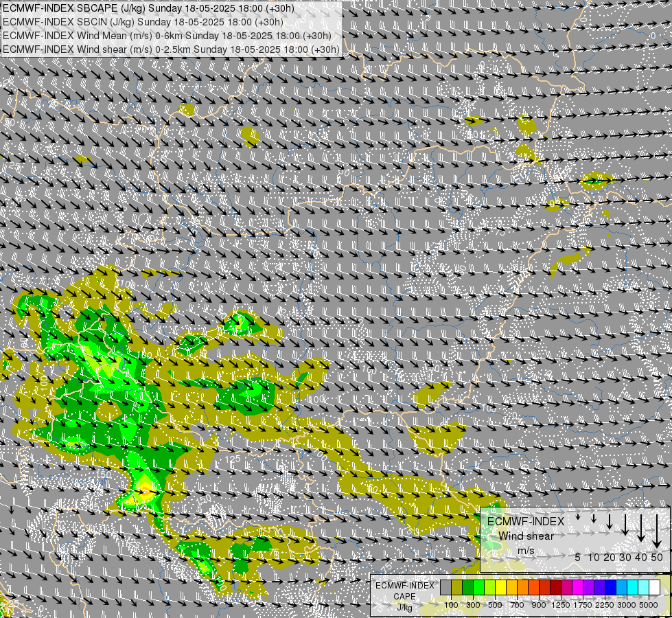
Task: Click the 'J/kg' unit in CAPE legend
Action: click(404, 608)
